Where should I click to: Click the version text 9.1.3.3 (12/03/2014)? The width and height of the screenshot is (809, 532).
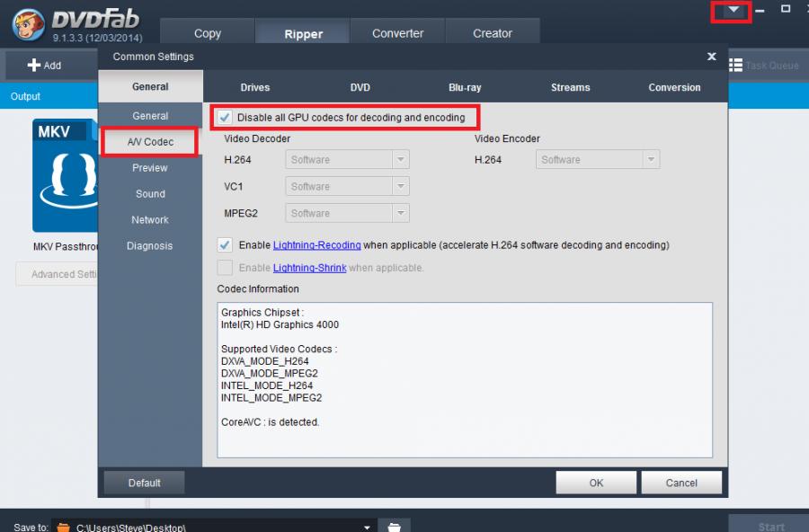(x=97, y=38)
